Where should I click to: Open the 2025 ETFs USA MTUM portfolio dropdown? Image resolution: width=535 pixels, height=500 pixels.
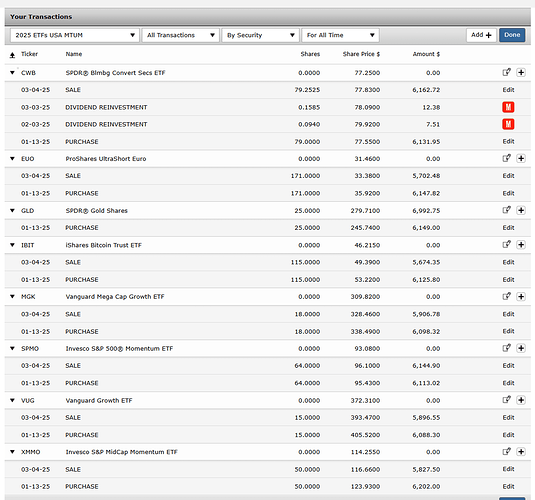(75, 35)
